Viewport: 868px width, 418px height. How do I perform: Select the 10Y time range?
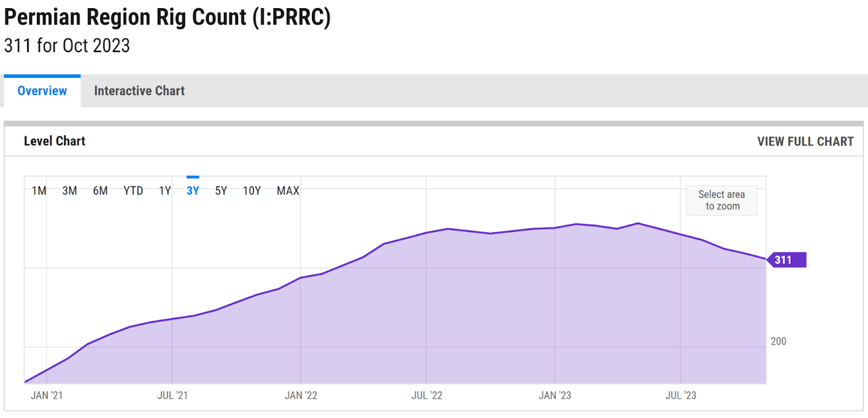[251, 191]
